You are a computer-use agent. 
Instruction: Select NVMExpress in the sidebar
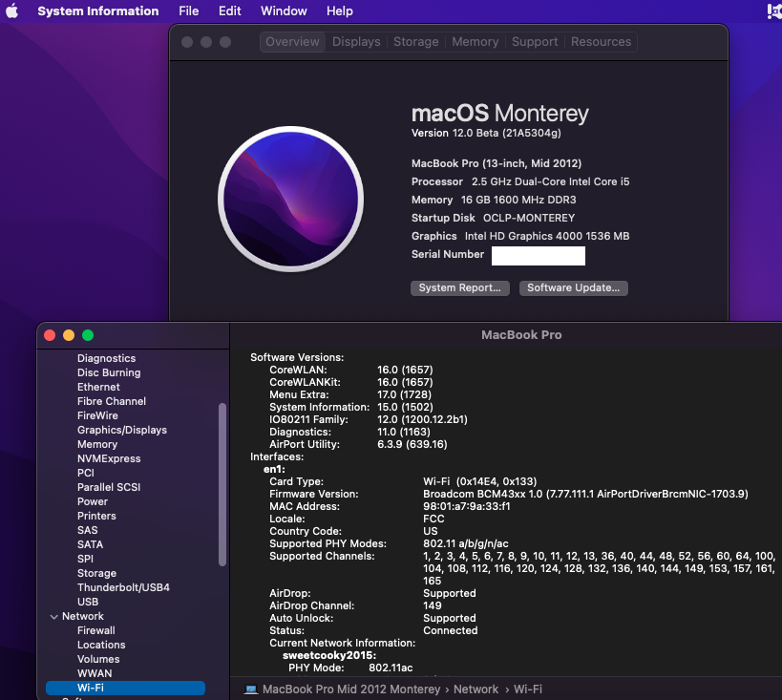tap(109, 458)
